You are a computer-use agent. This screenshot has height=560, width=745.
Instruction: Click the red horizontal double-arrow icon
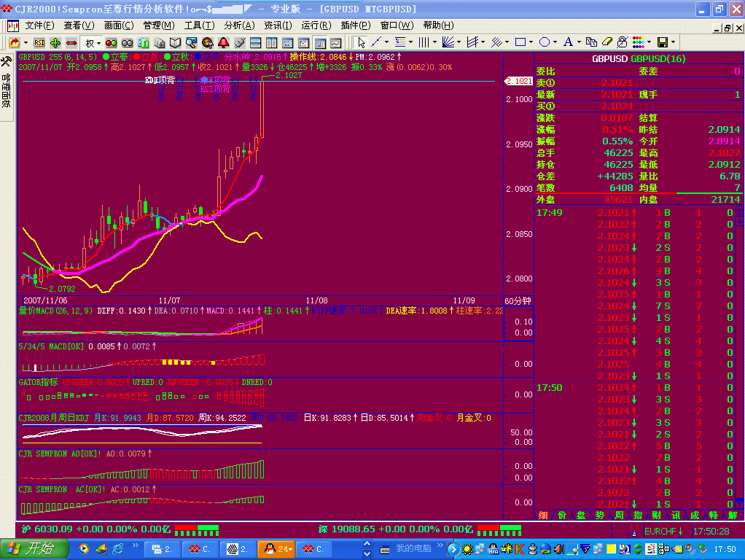pyautogui.click(x=71, y=43)
